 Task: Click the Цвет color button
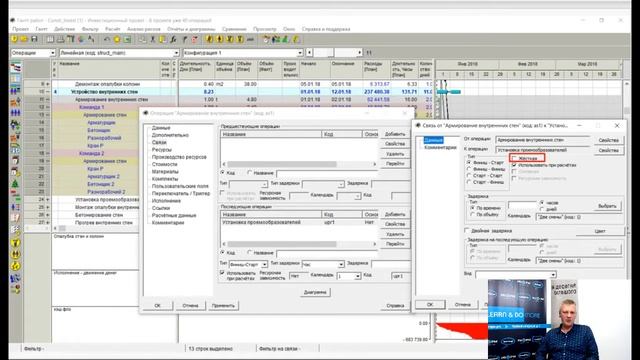coord(600,231)
